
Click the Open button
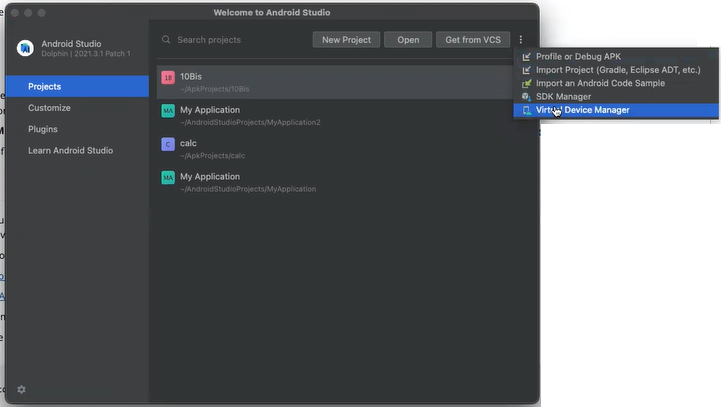pos(408,40)
